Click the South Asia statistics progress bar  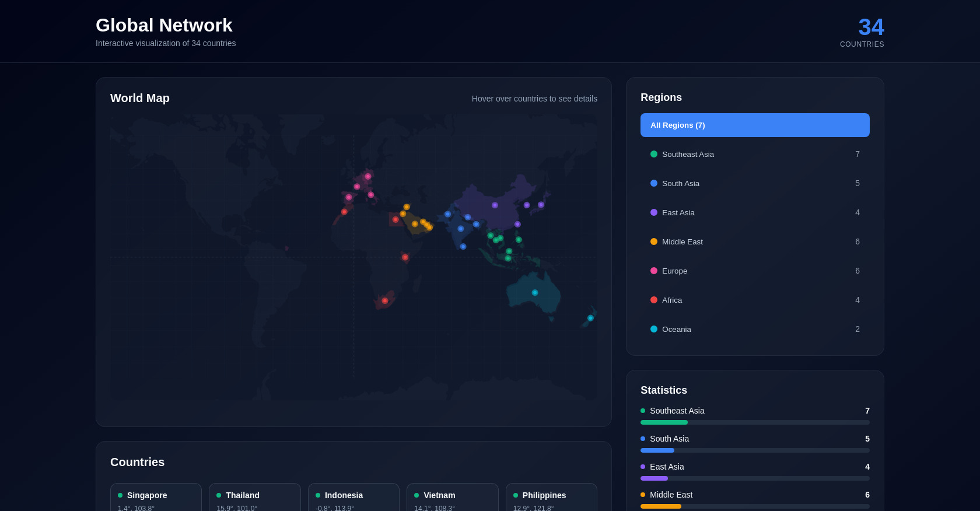pyautogui.click(x=755, y=450)
